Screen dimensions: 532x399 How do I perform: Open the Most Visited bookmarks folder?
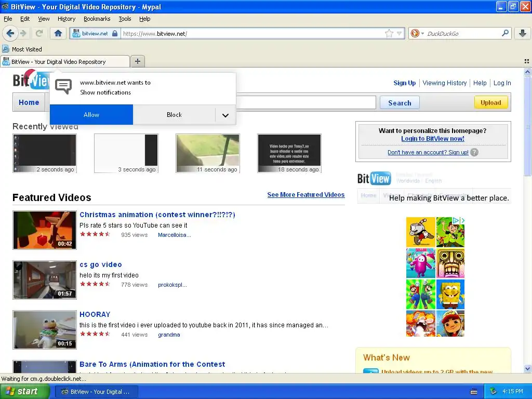[x=22, y=49]
